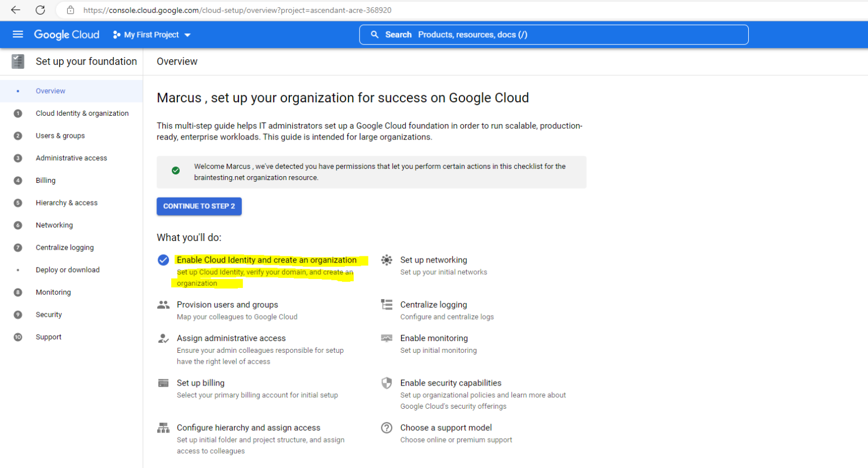Open the navigation hamburger menu

pyautogui.click(x=18, y=34)
